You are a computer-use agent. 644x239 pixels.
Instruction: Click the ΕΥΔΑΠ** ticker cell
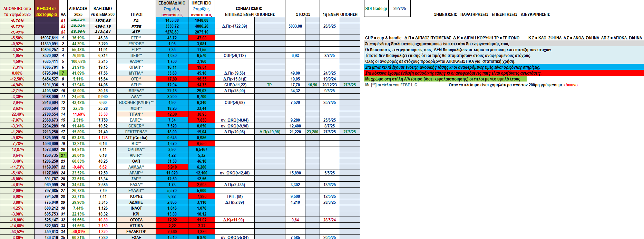136,191
